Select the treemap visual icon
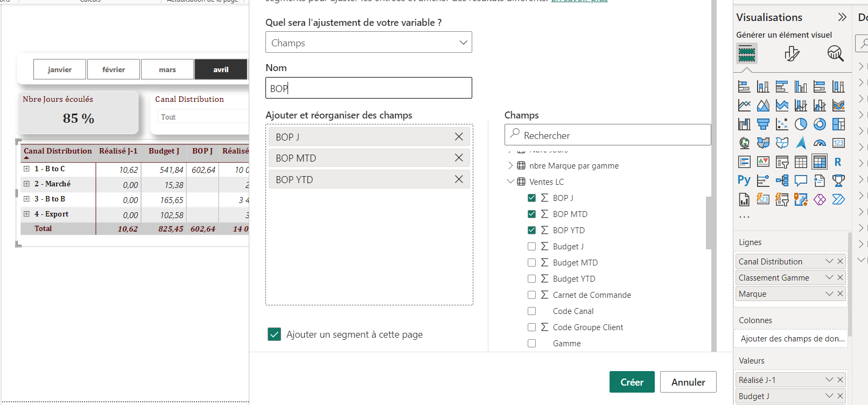This screenshot has height=405, width=868. click(838, 124)
